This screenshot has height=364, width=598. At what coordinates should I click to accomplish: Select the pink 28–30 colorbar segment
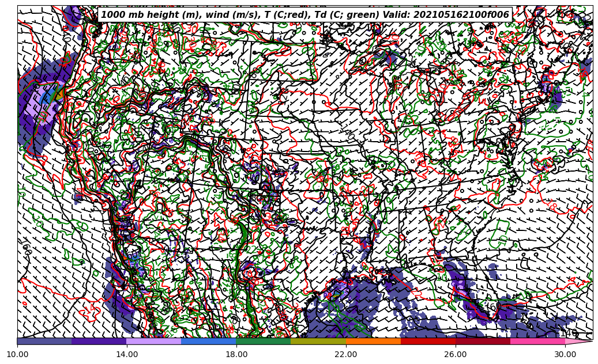[538, 341]
